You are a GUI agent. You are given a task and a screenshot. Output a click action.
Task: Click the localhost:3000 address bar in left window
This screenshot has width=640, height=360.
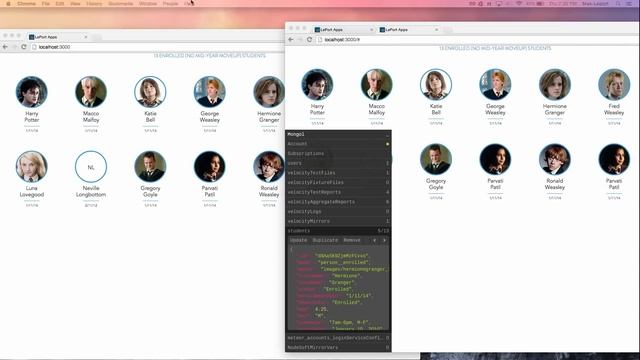click(157, 47)
